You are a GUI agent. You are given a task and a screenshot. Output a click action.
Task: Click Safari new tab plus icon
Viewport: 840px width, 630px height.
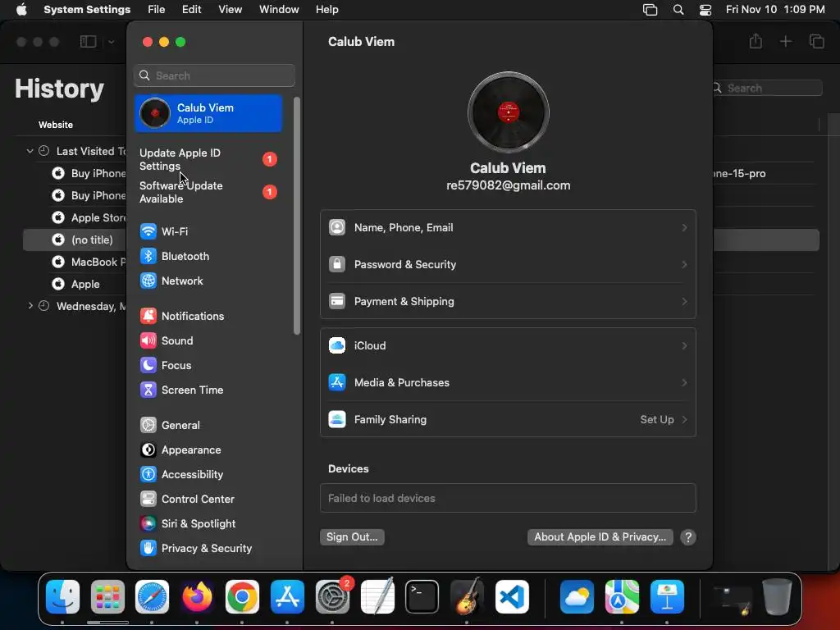pos(785,41)
